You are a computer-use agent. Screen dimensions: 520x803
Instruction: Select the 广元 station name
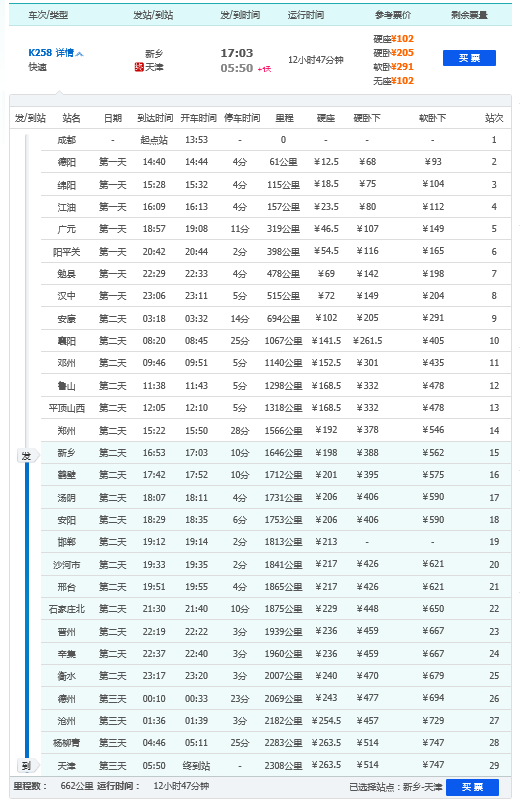tap(67, 229)
